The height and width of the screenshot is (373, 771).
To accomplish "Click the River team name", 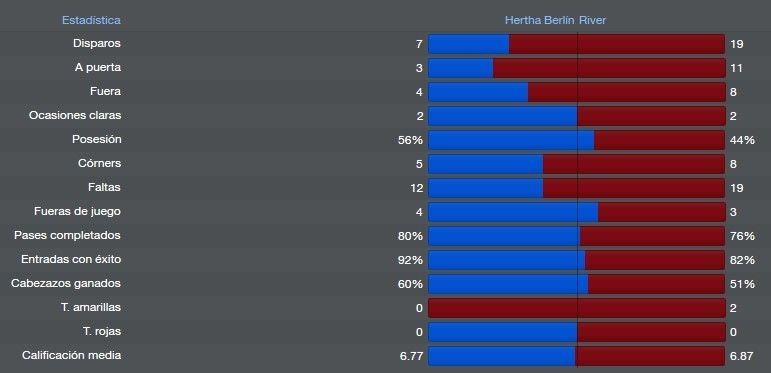I will click(x=593, y=20).
